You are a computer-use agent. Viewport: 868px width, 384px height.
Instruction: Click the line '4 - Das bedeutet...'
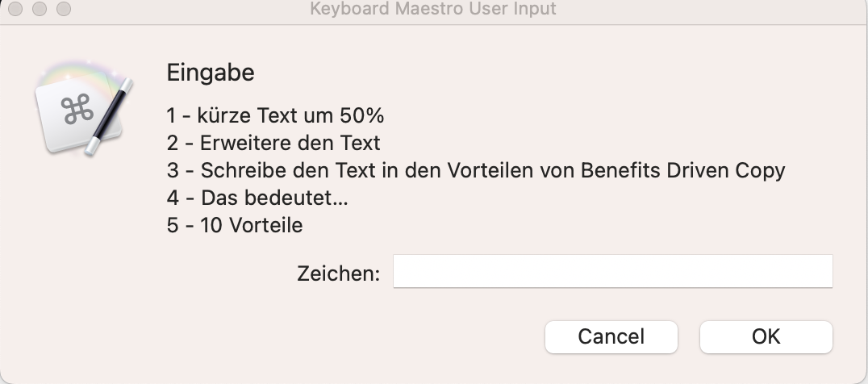(257, 198)
